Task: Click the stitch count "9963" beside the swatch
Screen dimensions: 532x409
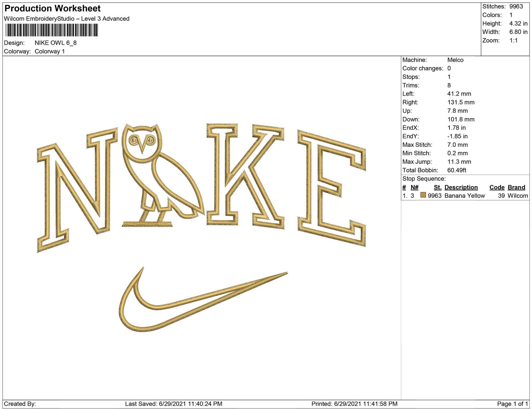Action: pos(435,196)
